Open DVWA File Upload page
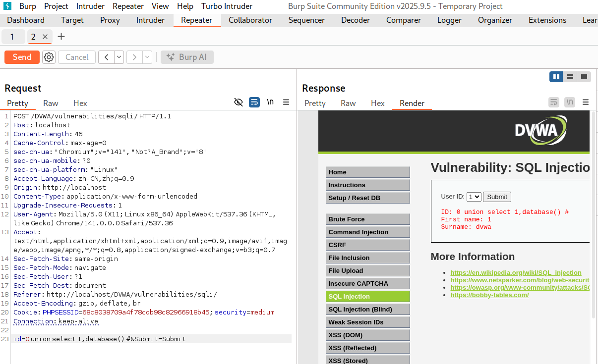Image resolution: width=598 pixels, height=364 pixels. coord(368,270)
